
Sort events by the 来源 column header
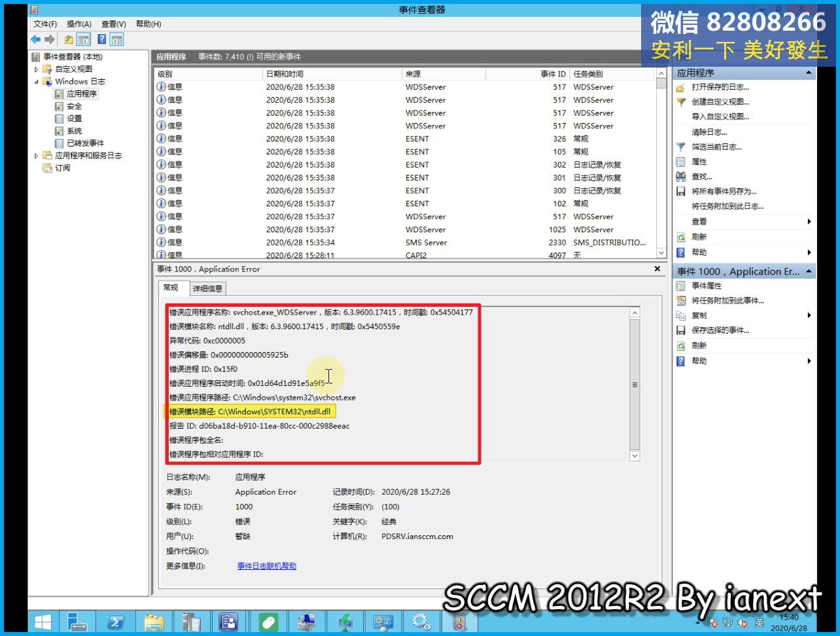tap(443, 74)
